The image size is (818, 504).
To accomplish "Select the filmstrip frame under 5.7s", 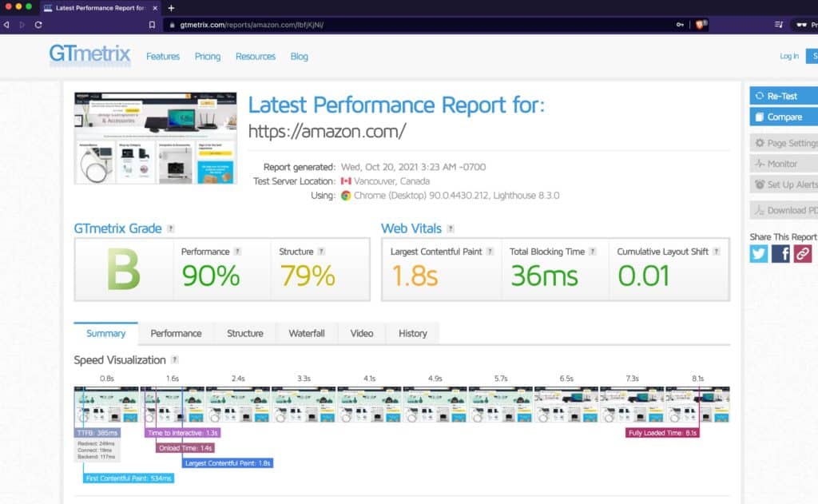I will (x=501, y=404).
